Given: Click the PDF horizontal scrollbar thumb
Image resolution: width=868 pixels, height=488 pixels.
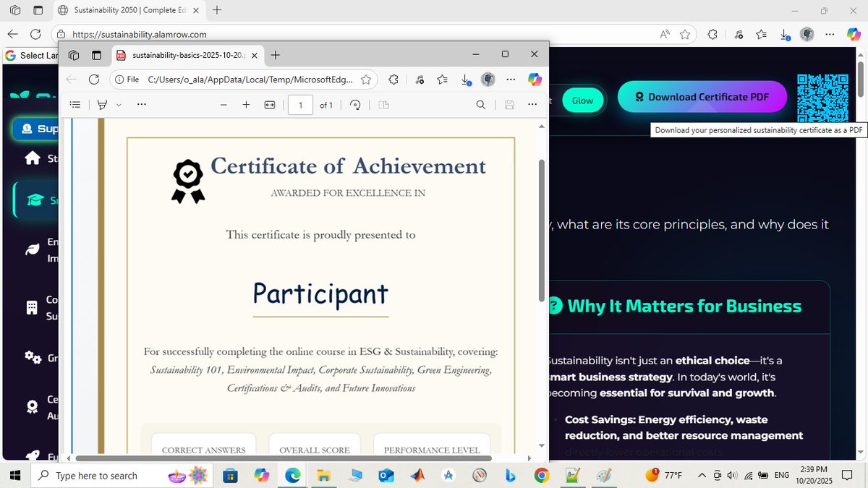Looking at the screenshot, I should click(284, 458).
